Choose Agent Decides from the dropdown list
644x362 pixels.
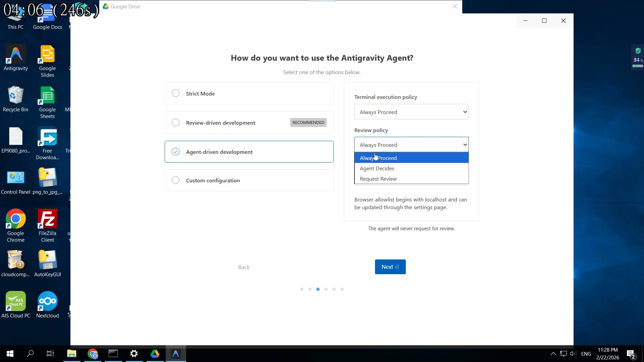point(377,168)
